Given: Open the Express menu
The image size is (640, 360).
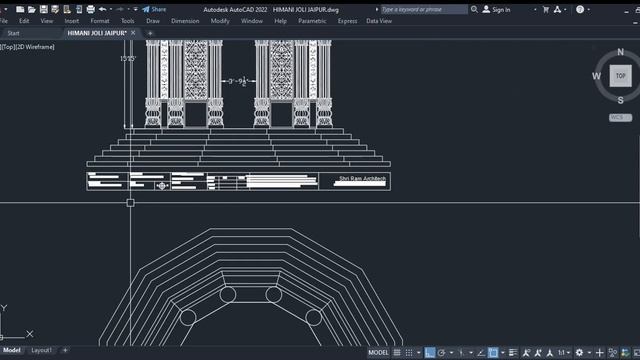Looking at the screenshot, I should pos(347,21).
